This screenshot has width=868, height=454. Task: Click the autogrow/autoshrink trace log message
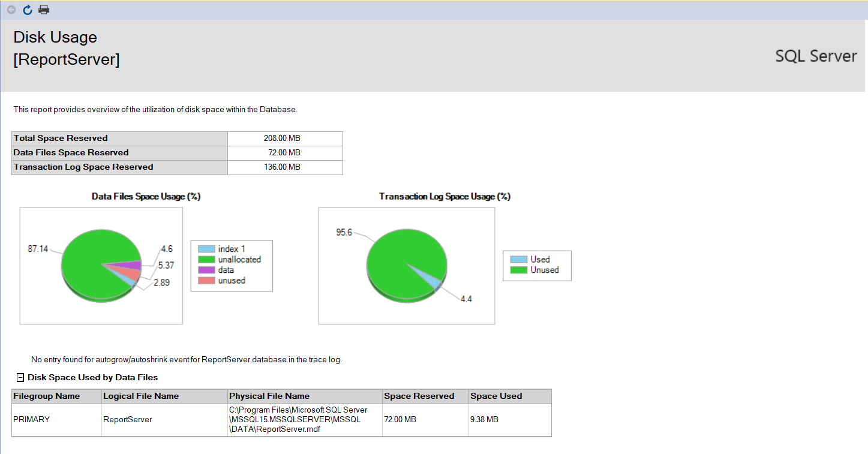[186, 360]
